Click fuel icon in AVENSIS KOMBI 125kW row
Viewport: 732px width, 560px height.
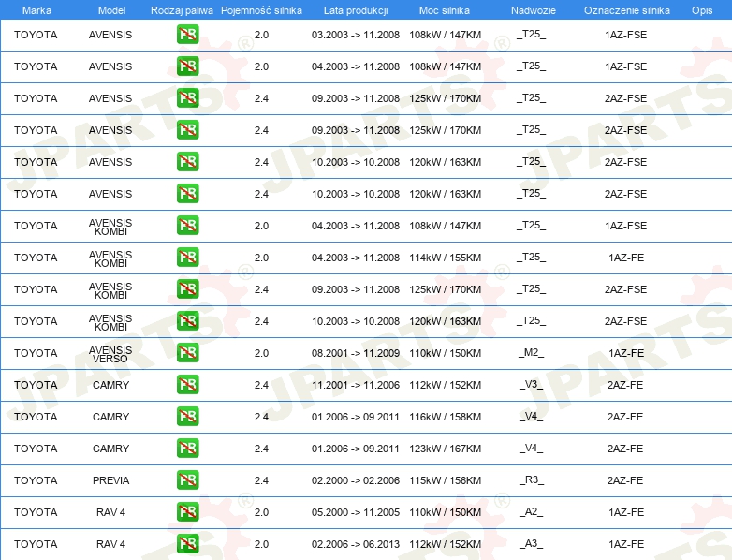click(x=187, y=288)
